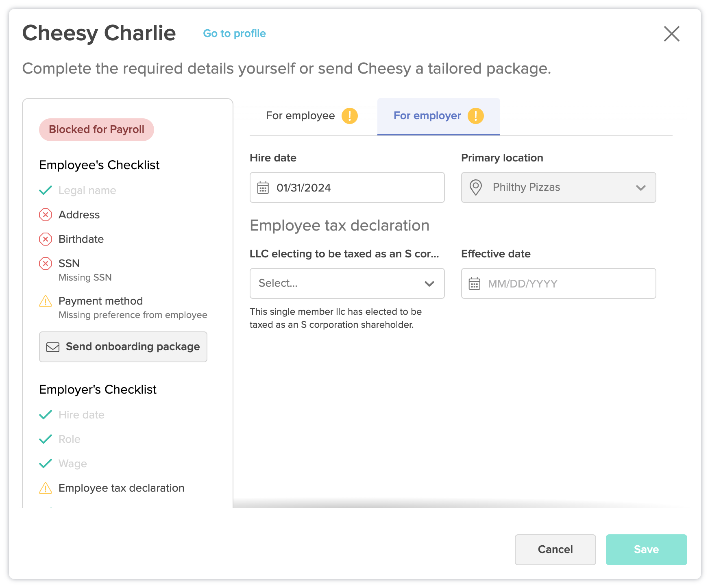Click the S corporation shareholder help text
710x588 pixels.
[x=335, y=318]
